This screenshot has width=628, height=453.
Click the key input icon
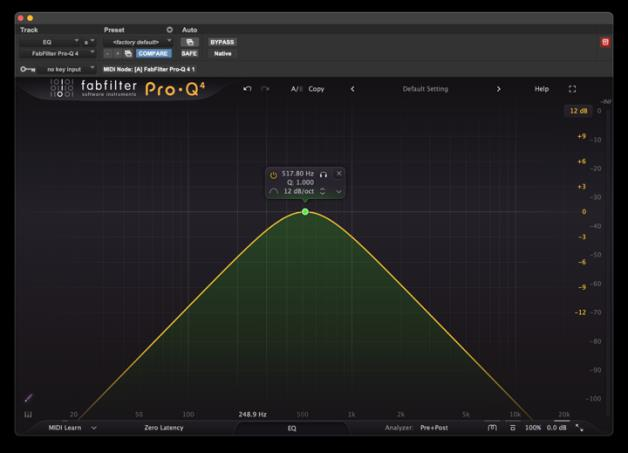click(28, 69)
